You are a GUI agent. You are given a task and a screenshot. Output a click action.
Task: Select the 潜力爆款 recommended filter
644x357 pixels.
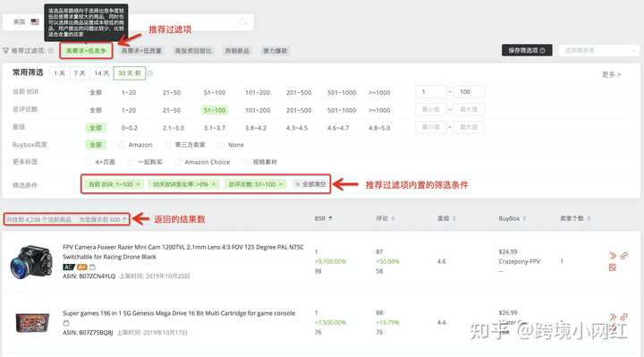pos(275,50)
